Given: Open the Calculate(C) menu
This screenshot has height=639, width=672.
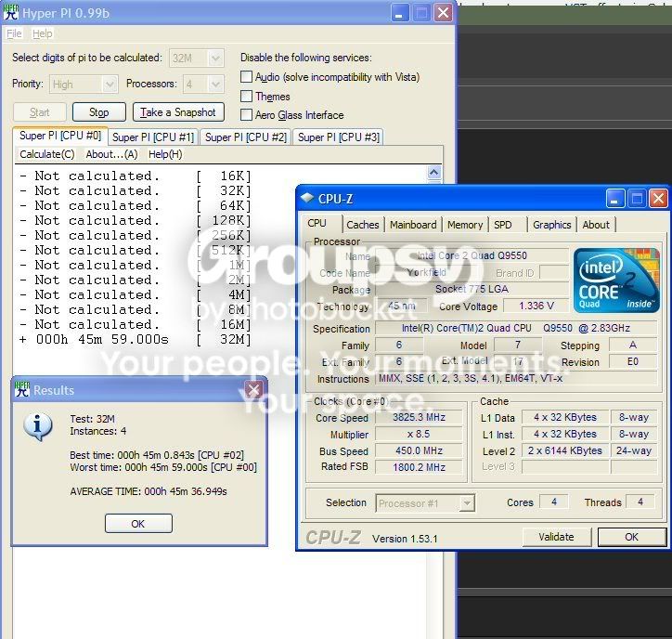Looking at the screenshot, I should [47, 154].
